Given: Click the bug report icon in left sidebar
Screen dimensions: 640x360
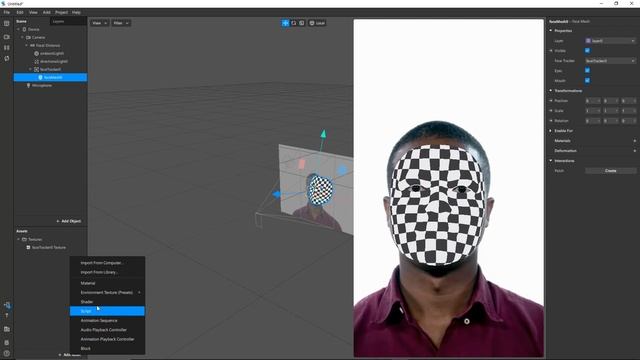Looking at the screenshot, I should (x=7, y=342).
